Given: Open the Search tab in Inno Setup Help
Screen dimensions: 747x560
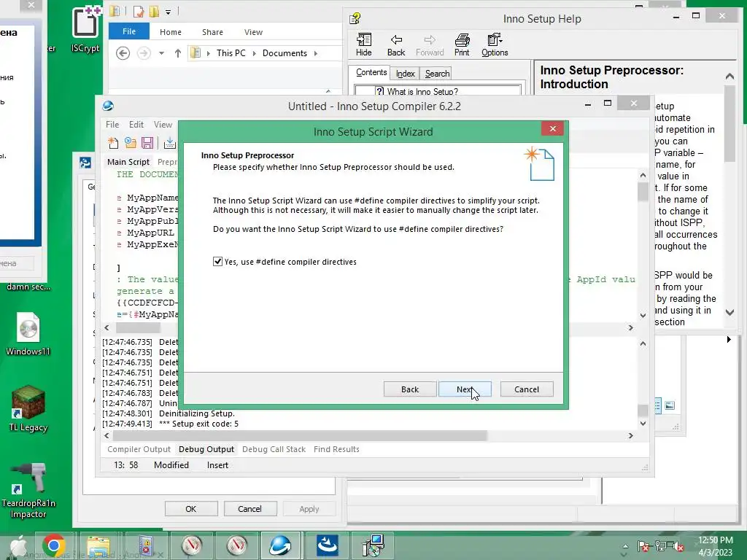Looking at the screenshot, I should click(x=438, y=74).
